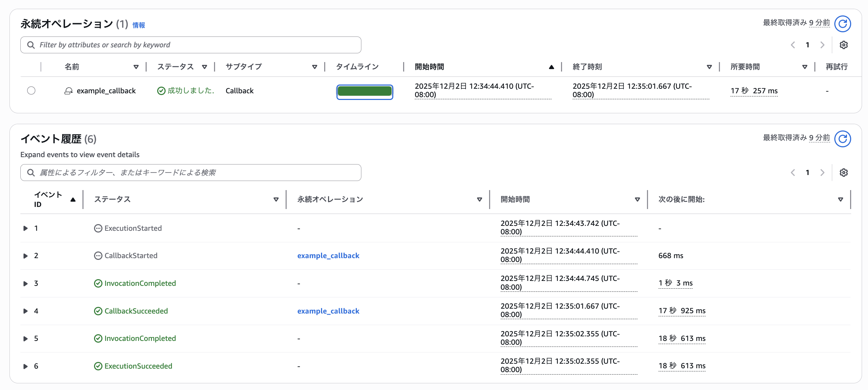Open settings gear for durable operations table
The image size is (868, 390).
[x=843, y=45]
